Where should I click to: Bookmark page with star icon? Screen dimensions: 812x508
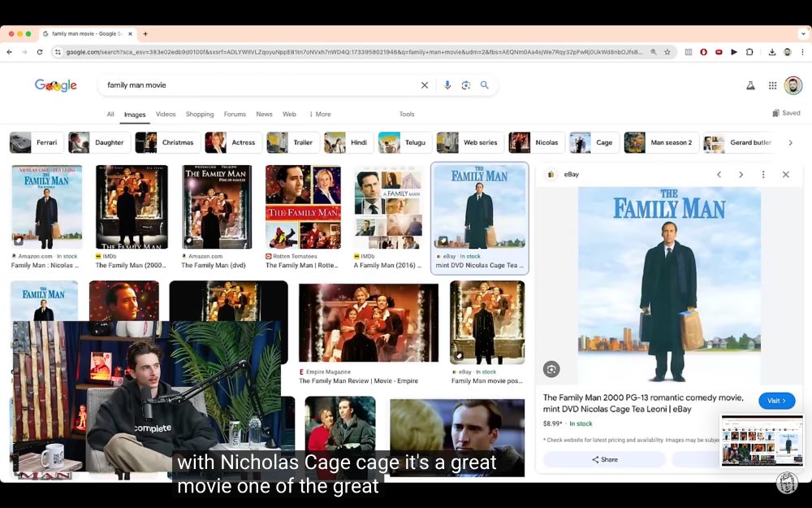coord(667,52)
